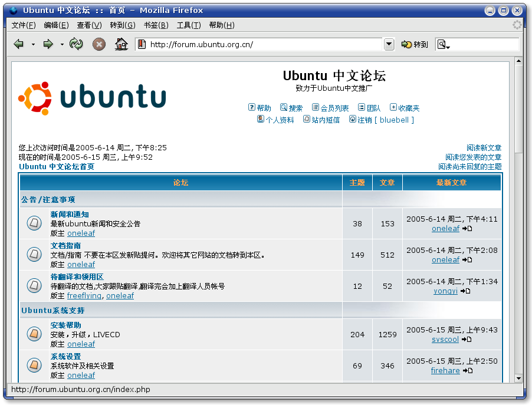
Task: Click the 注销 logout icon
Action: tap(353, 119)
